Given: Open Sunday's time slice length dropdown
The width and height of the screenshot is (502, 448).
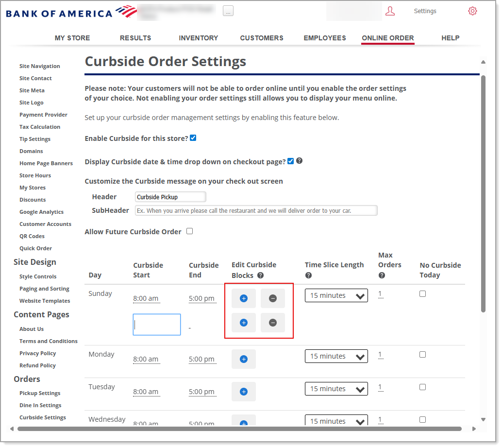Looking at the screenshot, I should 336,295.
